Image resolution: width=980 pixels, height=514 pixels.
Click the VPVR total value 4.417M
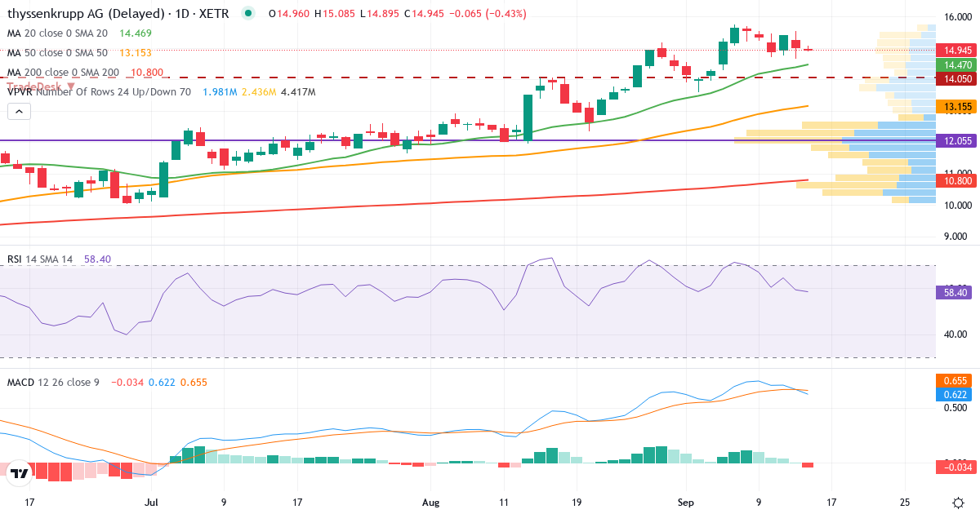click(x=297, y=92)
